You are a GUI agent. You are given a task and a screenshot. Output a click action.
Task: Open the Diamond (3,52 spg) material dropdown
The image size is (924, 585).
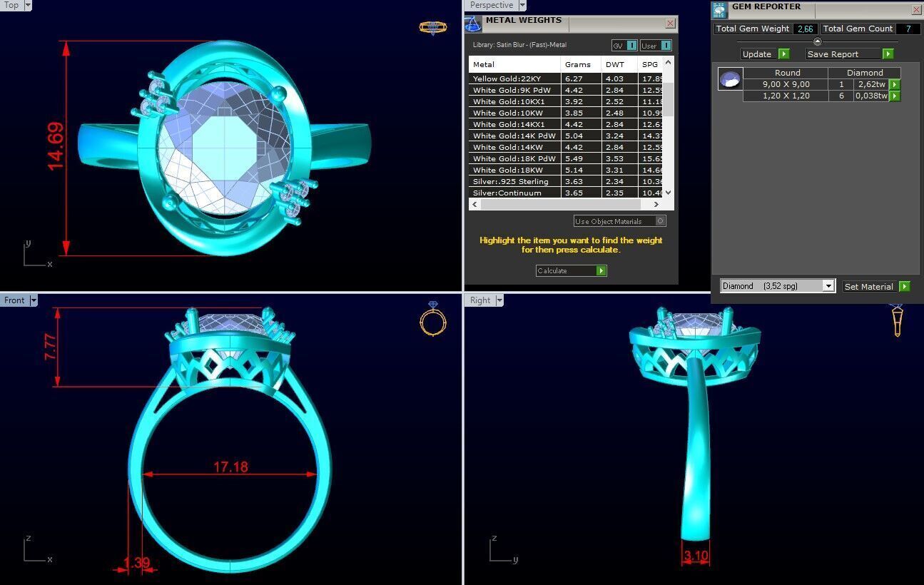(x=828, y=286)
